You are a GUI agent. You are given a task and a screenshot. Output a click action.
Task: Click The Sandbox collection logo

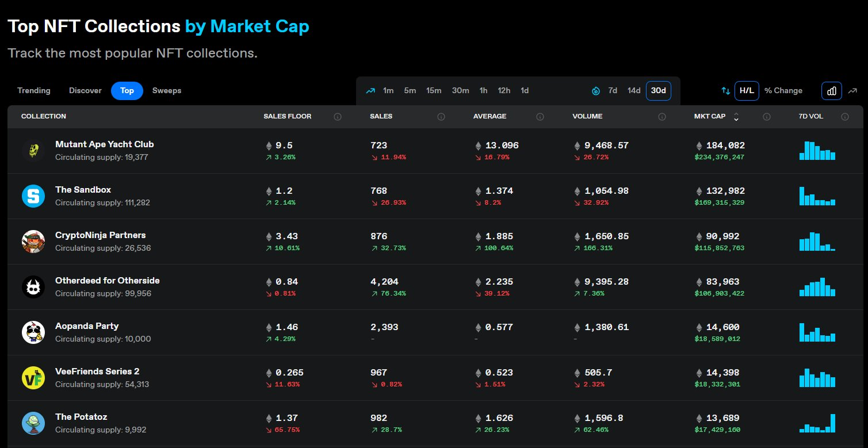[x=33, y=196]
